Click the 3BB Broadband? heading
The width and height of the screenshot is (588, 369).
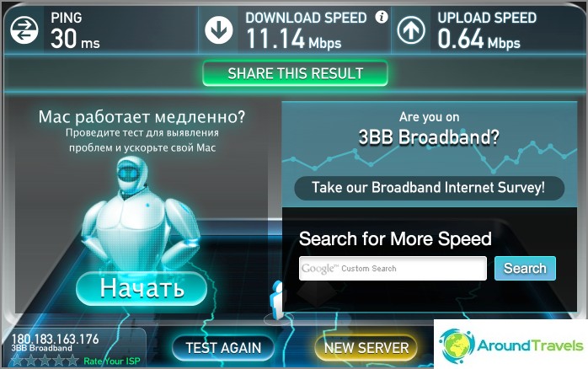[429, 136]
